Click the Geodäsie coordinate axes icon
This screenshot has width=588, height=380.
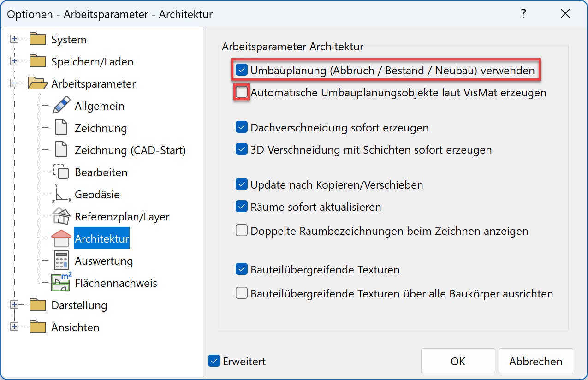click(x=61, y=194)
